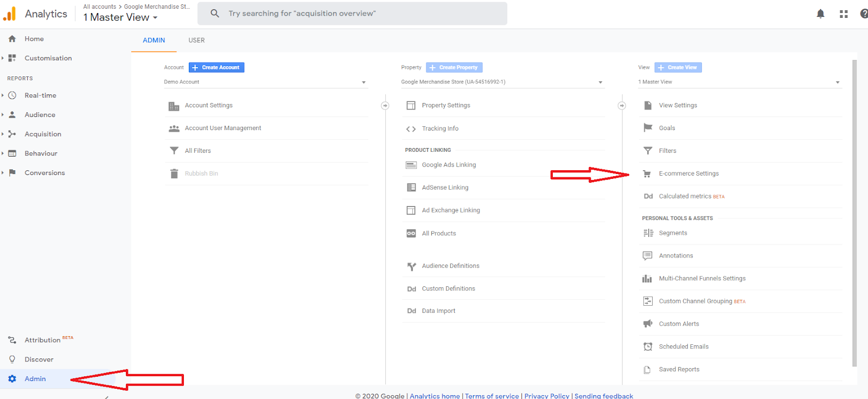This screenshot has width=868, height=399.
Task: Click the Conversions flag icon
Action: pyautogui.click(x=12, y=173)
